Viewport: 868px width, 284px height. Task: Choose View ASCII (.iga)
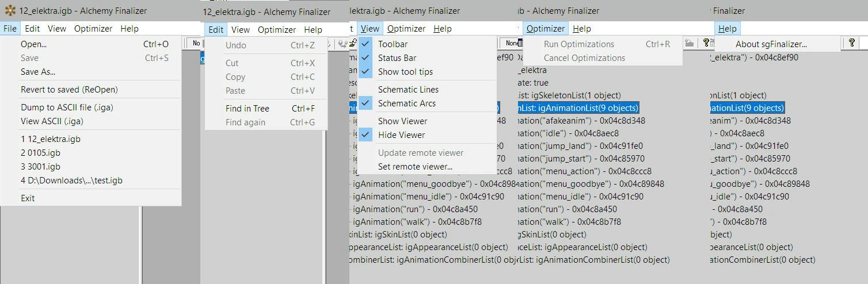click(x=91, y=121)
